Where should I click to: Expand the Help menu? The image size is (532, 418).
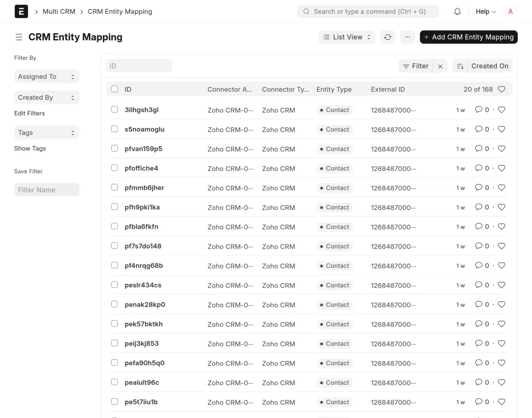coord(486,12)
